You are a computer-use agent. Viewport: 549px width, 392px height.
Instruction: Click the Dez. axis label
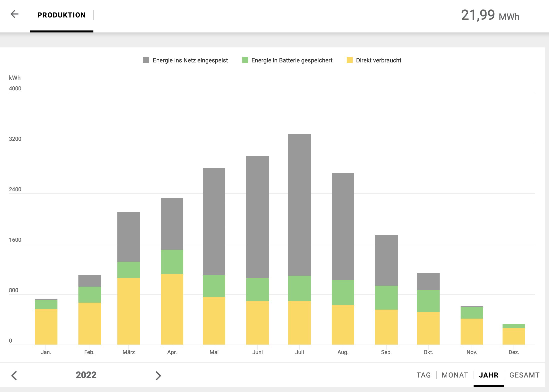[x=514, y=352]
